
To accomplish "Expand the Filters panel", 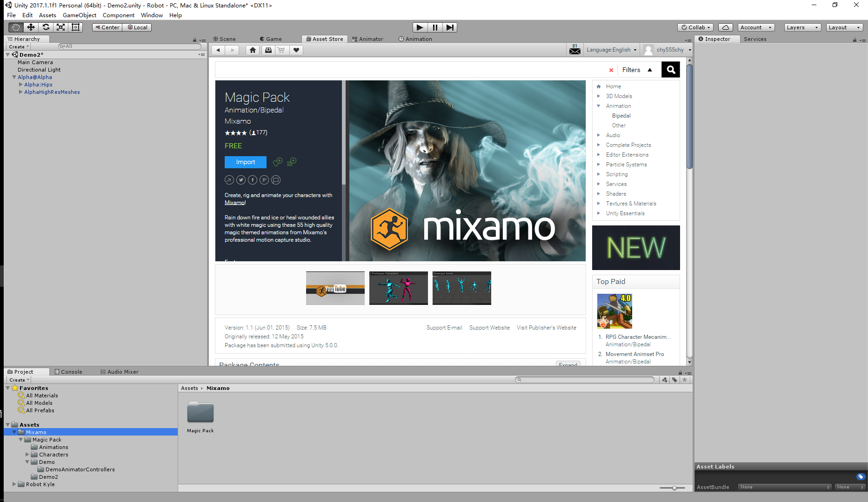I will 637,70.
